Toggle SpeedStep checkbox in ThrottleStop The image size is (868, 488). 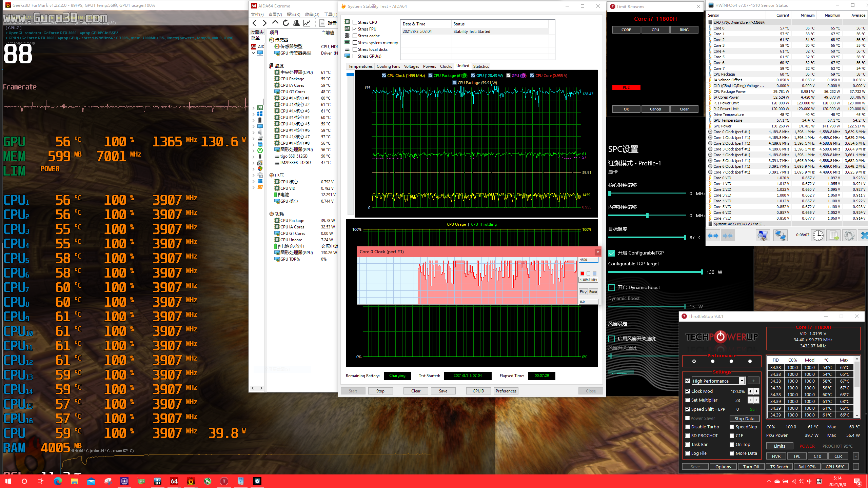tap(732, 427)
